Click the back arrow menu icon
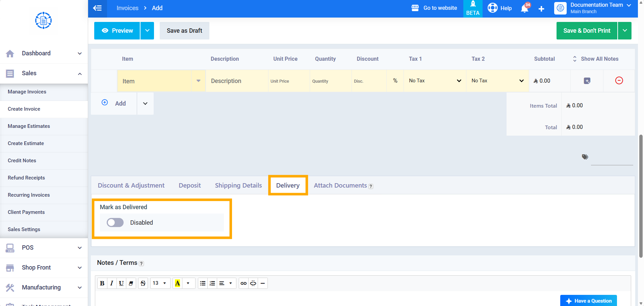Screen dimensions: 644x306 tap(97, 8)
